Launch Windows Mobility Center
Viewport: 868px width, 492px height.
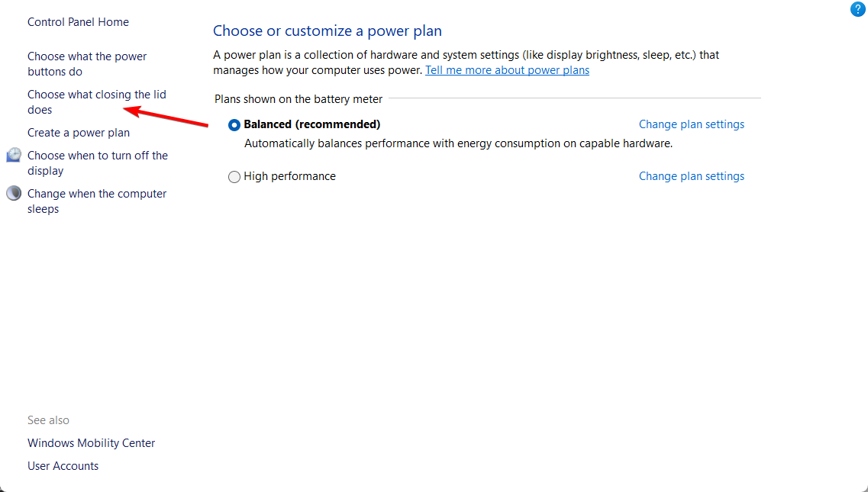tap(91, 443)
